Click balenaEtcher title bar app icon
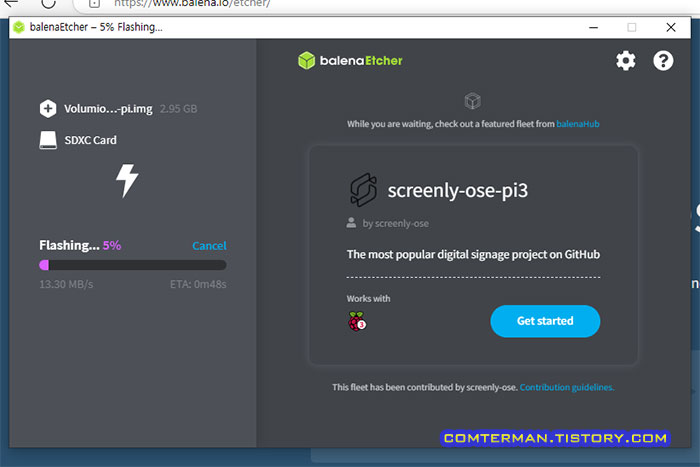 click(x=19, y=27)
